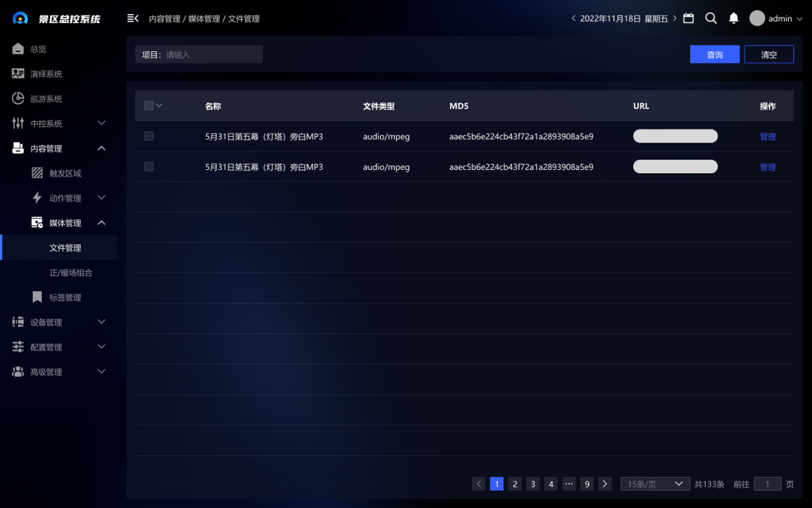Toggle the select-all checkbox in table header
This screenshot has width=812, height=508.
[x=149, y=106]
